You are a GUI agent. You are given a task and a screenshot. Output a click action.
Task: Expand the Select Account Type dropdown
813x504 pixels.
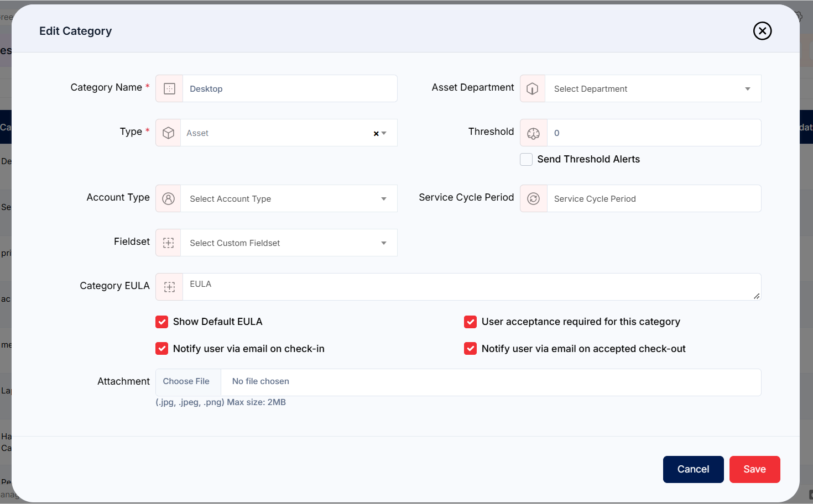pos(289,198)
